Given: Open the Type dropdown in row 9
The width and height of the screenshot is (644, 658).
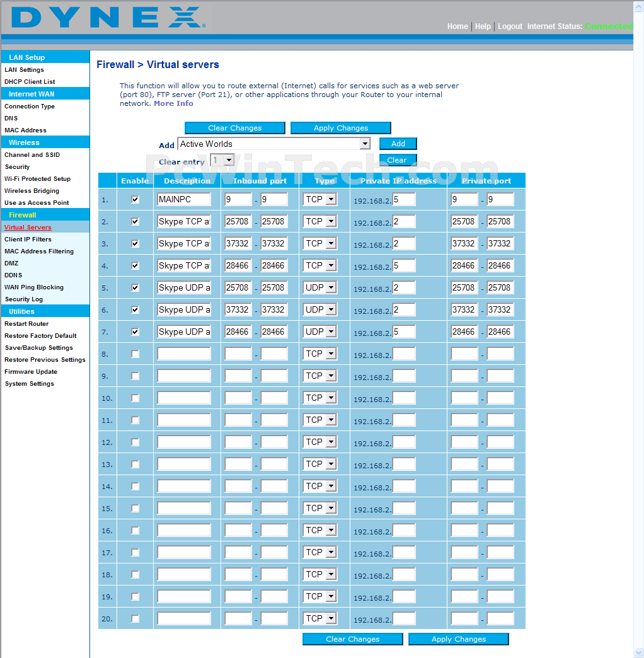Looking at the screenshot, I should point(319,376).
